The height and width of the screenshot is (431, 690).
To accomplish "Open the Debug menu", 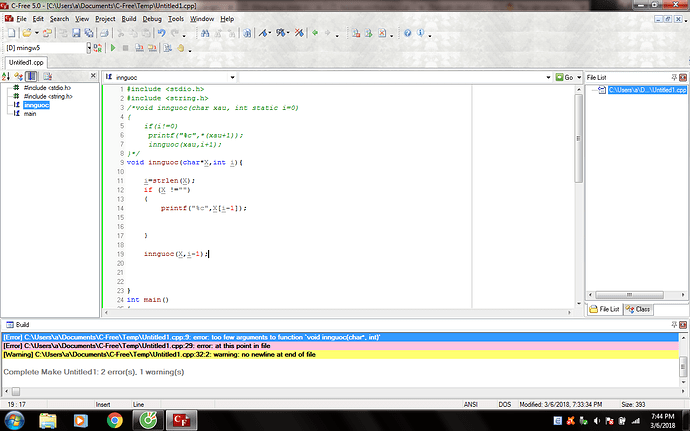I will [152, 18].
